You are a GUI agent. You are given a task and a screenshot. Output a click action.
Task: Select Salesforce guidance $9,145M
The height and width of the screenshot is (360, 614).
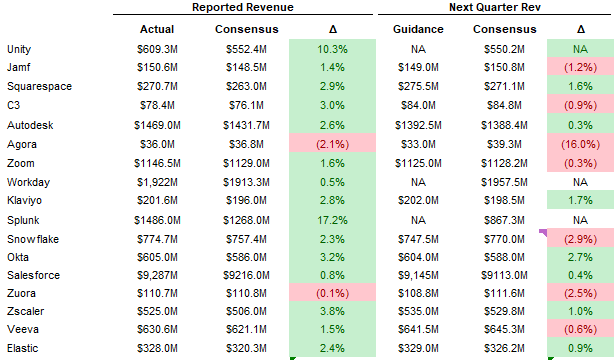(x=418, y=275)
